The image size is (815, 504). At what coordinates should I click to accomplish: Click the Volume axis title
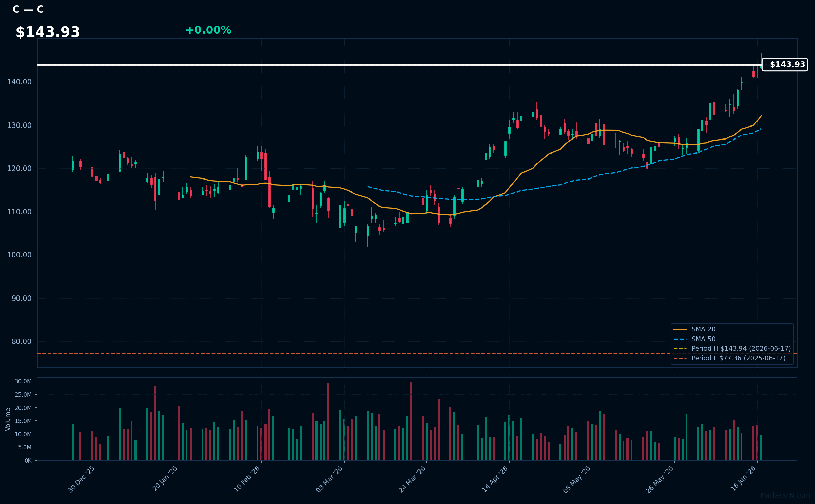coord(8,419)
